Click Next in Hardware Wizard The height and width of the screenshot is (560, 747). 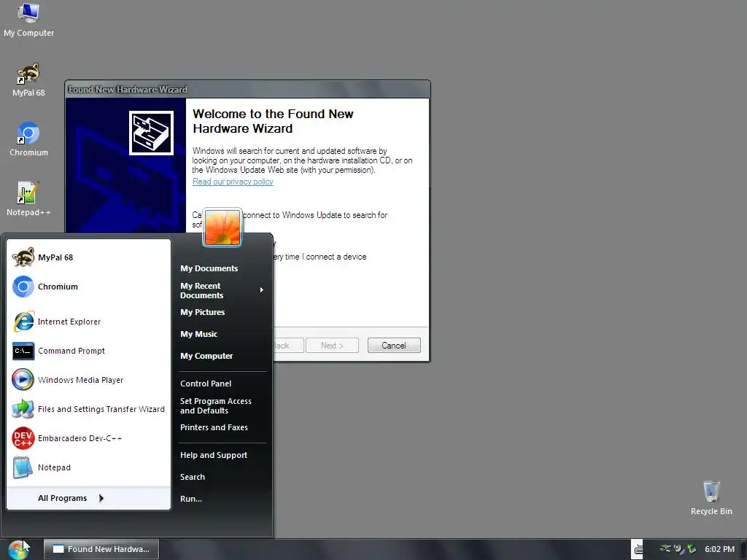point(332,346)
